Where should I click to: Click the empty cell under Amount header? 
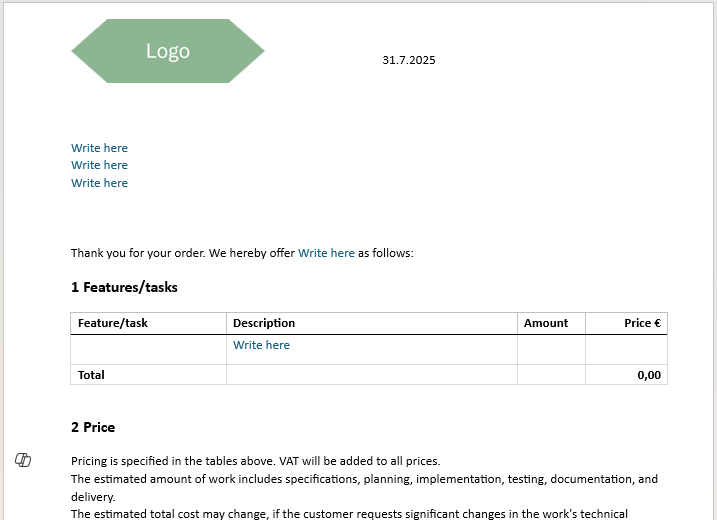click(x=551, y=349)
